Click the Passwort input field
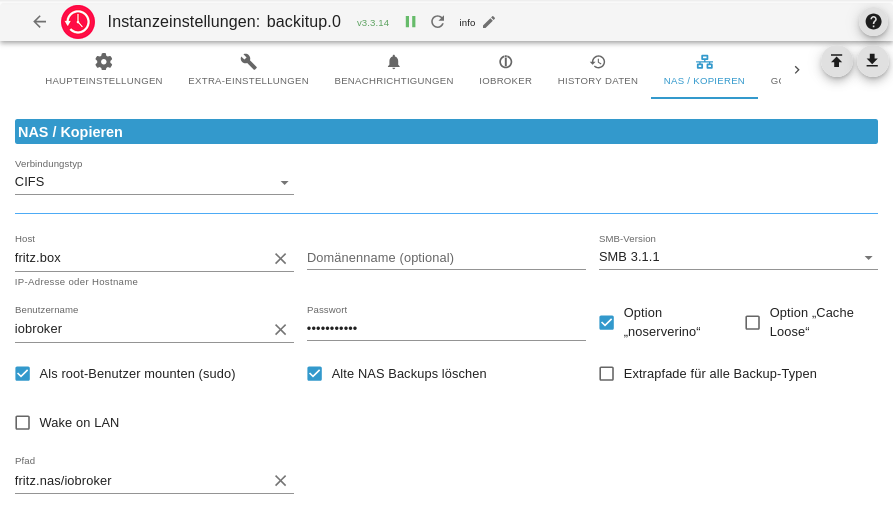The image size is (893, 513). tap(446, 328)
